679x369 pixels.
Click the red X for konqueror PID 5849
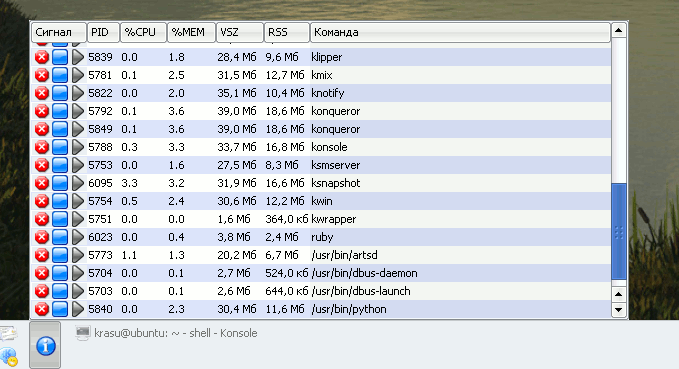coord(42,129)
